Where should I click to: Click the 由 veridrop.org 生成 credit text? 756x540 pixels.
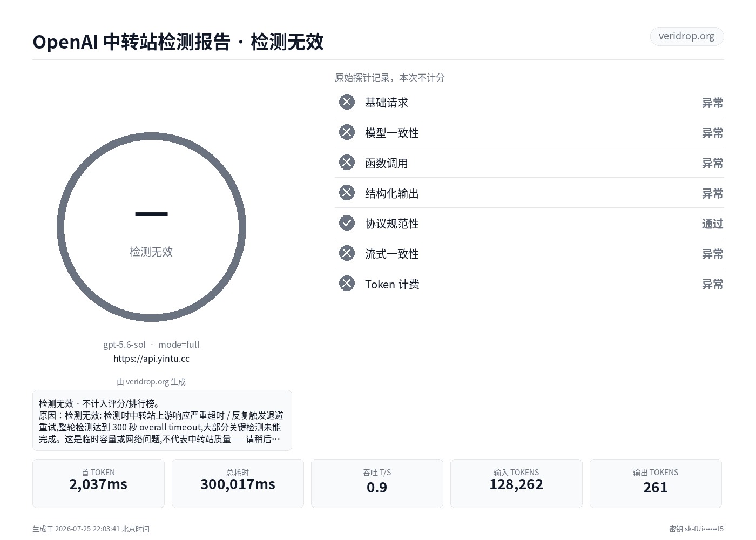click(151, 382)
